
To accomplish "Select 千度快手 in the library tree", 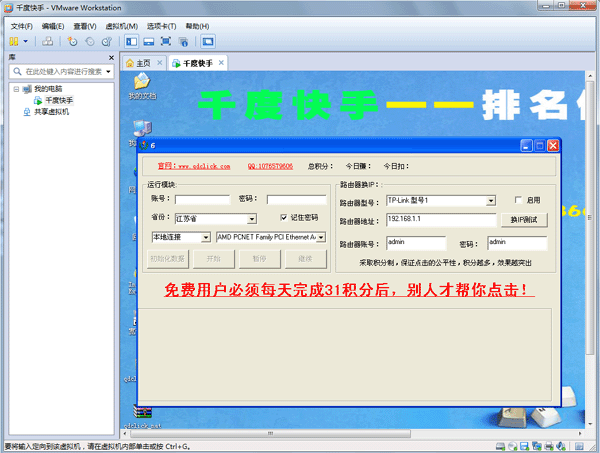I will [x=59, y=100].
